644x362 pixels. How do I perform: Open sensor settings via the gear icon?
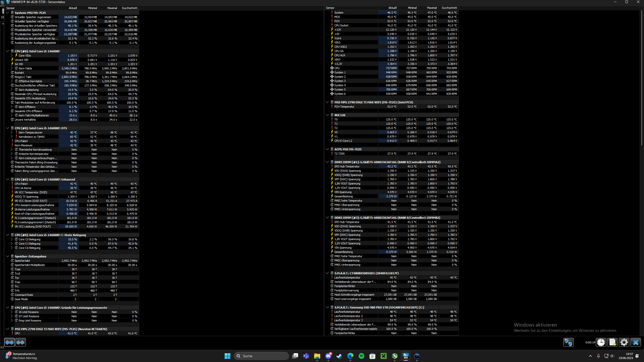point(624,342)
